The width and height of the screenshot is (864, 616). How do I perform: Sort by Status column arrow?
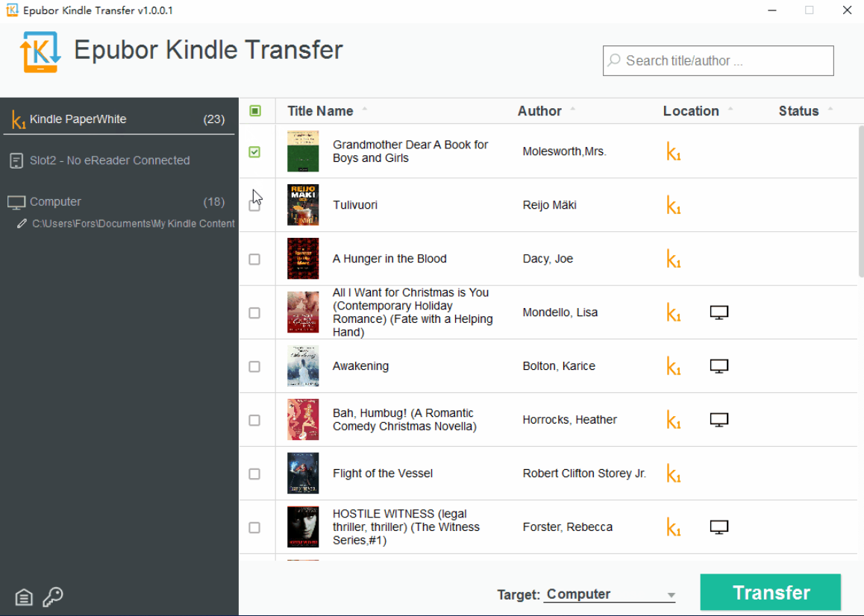[x=830, y=109]
